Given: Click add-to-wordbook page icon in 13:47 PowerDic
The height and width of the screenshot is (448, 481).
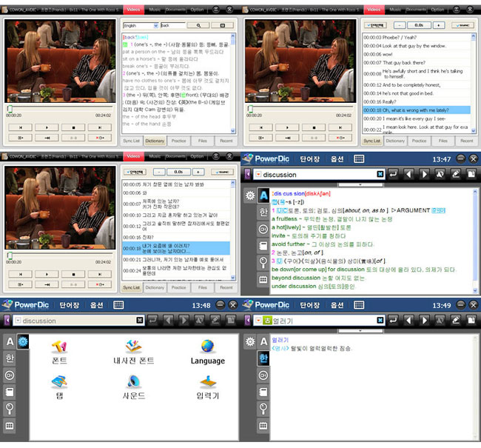Looking at the screenshot, I should pos(471,174).
